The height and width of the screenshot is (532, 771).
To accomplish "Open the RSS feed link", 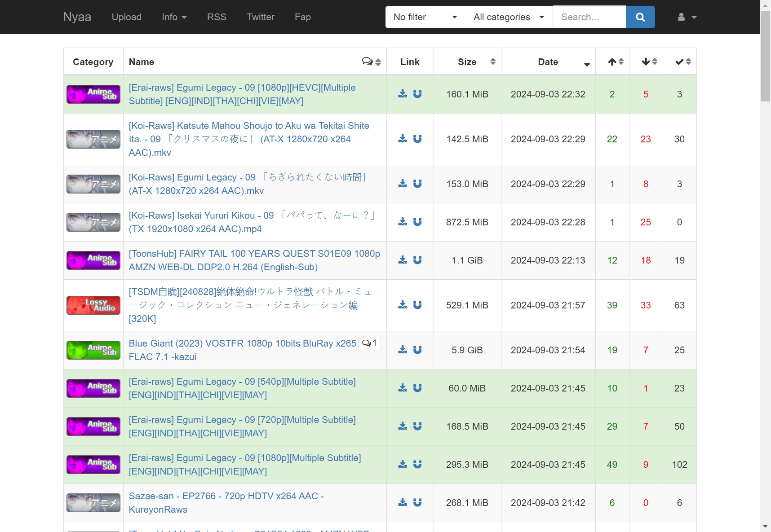I will pos(217,17).
